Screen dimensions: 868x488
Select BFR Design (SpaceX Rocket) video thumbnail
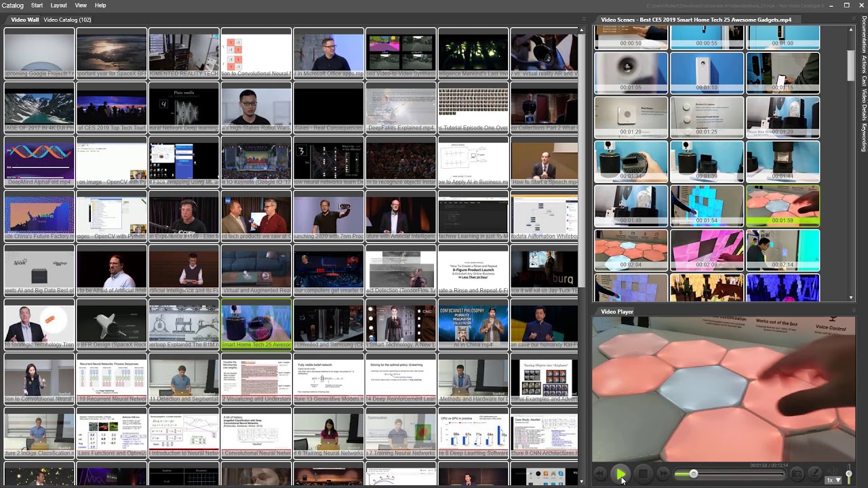tap(111, 325)
